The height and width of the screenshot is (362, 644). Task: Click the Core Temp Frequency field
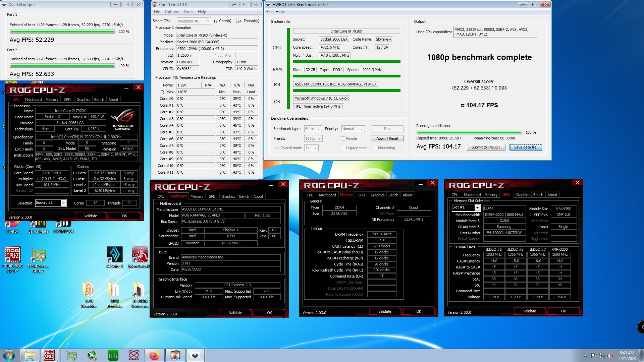click(217, 49)
